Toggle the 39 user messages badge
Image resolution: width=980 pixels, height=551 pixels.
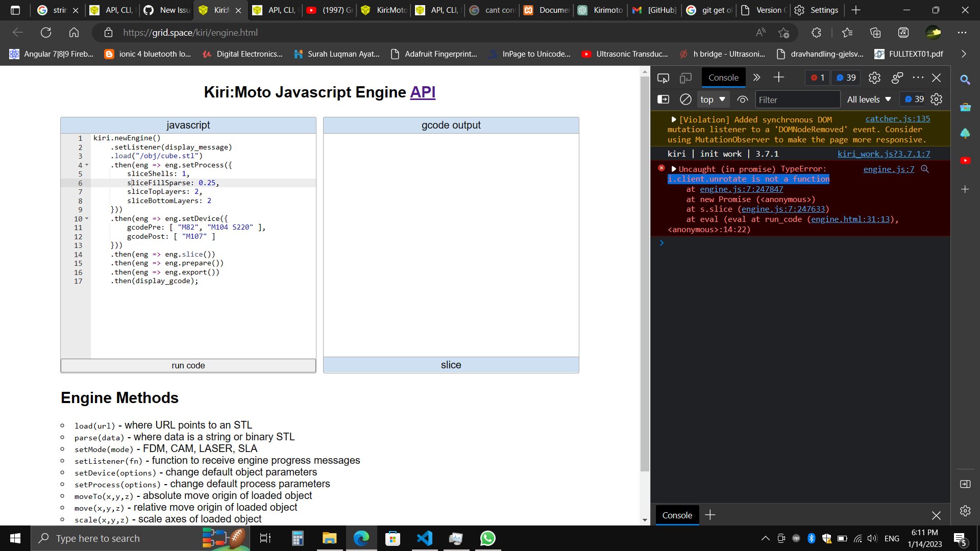click(x=846, y=78)
